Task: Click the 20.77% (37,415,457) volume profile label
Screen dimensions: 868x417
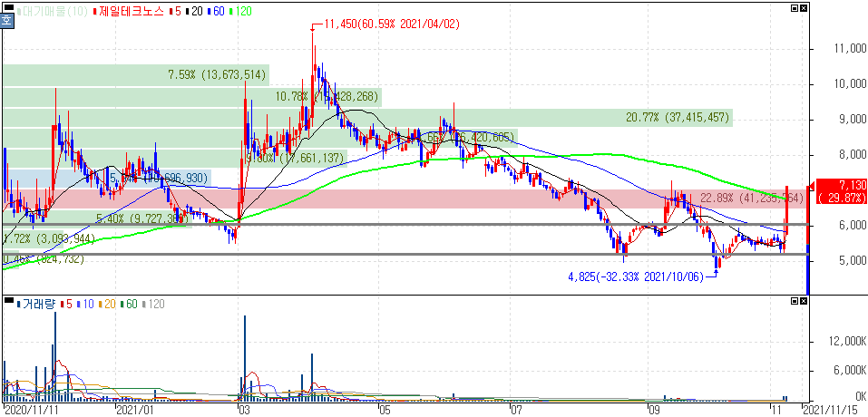Action: pyautogui.click(x=678, y=117)
